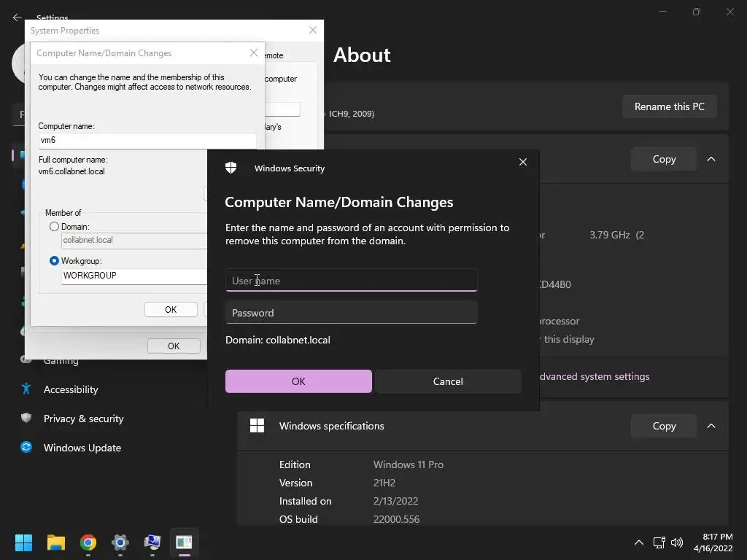Open Accessibility in Settings sidebar

71,389
